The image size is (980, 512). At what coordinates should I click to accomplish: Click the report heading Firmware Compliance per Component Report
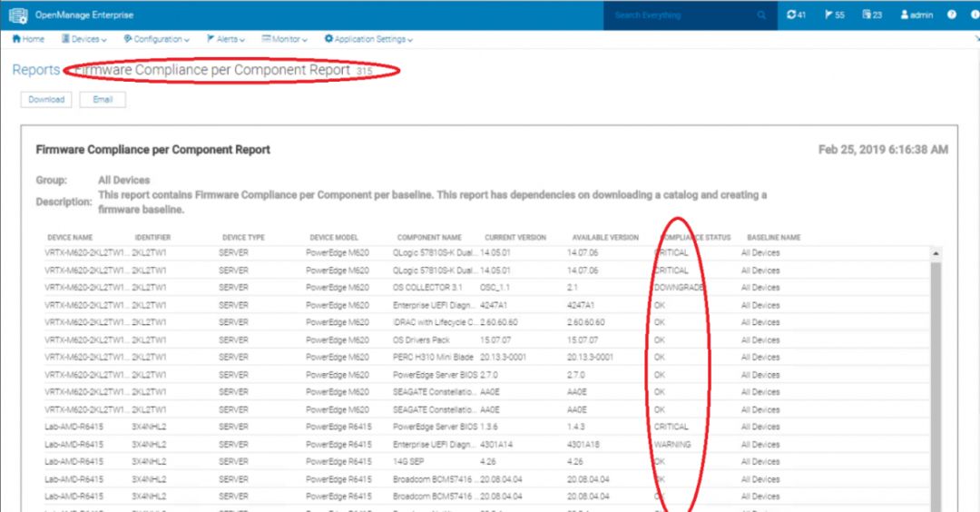tap(153, 150)
